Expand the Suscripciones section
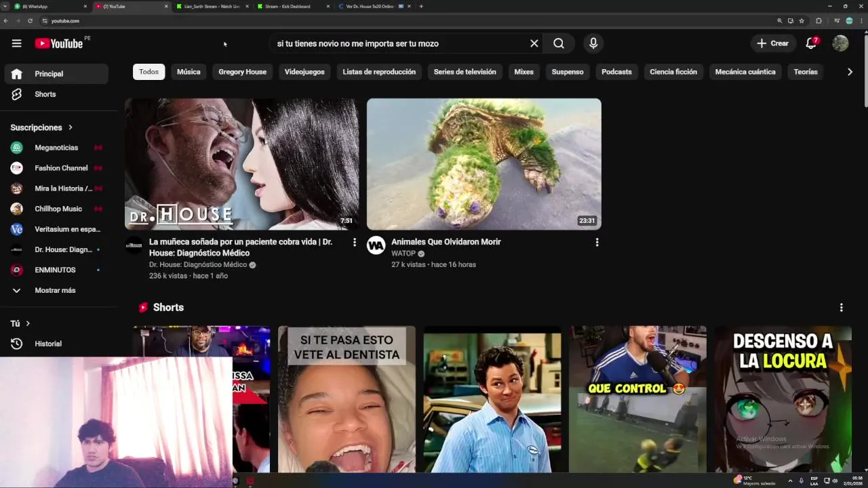 click(x=41, y=127)
